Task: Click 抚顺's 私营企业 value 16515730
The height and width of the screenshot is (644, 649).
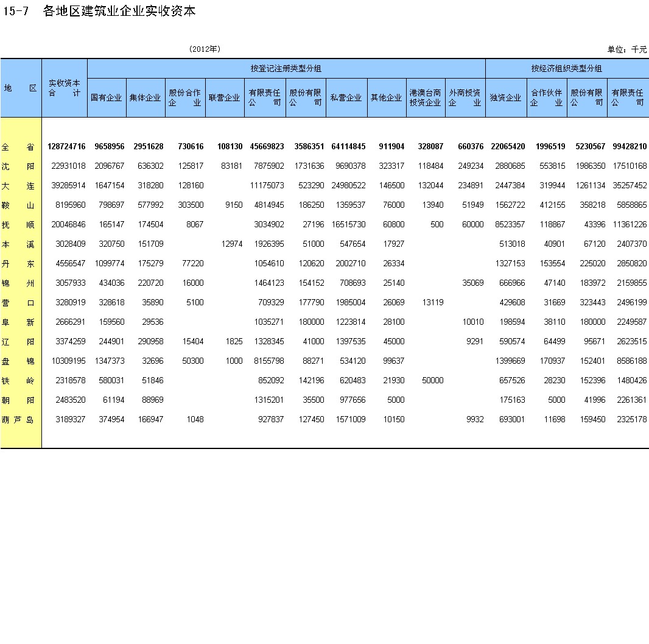Action: point(348,224)
